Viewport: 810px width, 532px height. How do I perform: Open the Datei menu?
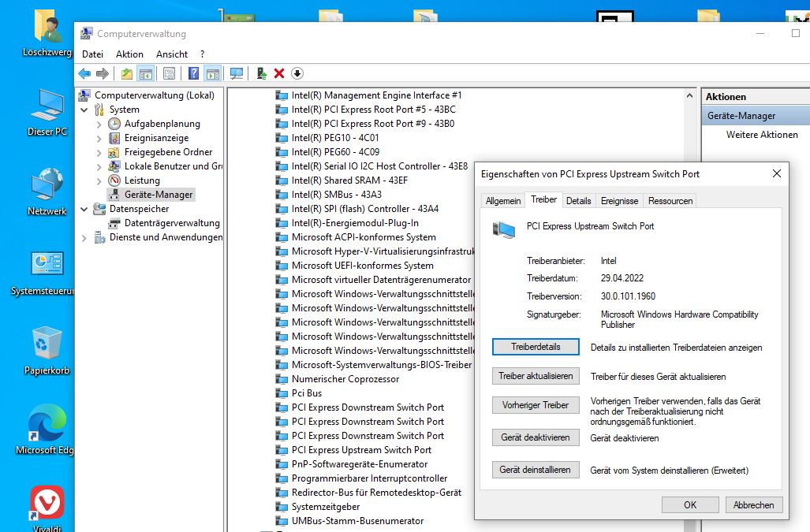(x=92, y=54)
